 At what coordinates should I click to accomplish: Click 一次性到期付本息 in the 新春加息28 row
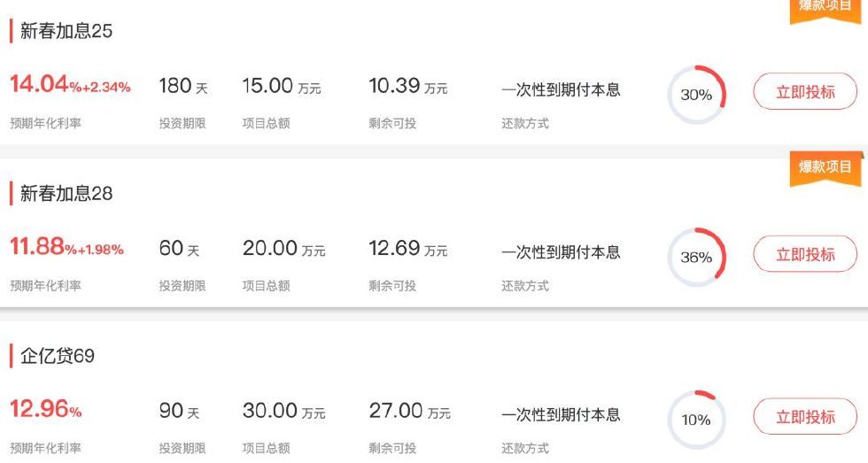561,252
